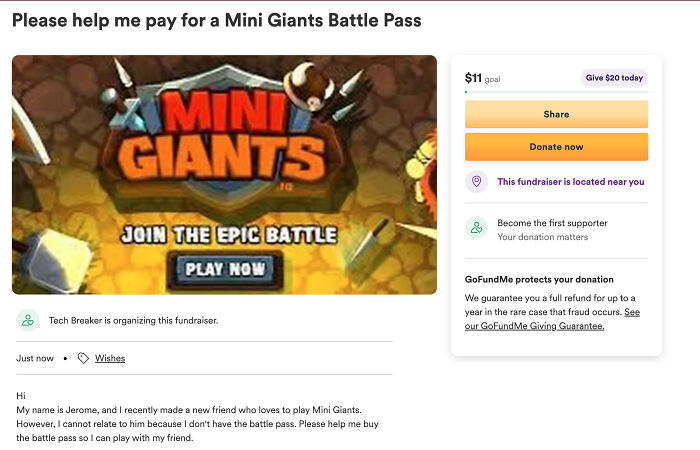Click Become the first supporter text

[x=552, y=223]
